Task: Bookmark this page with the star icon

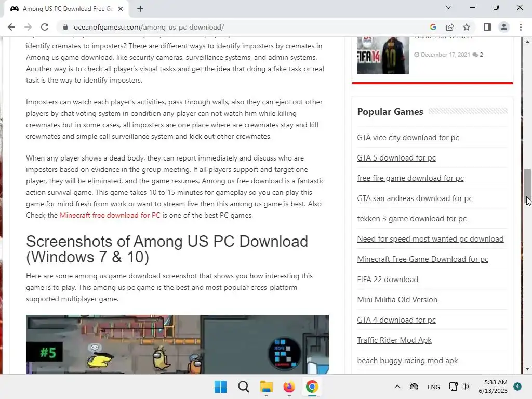Action: click(x=467, y=27)
